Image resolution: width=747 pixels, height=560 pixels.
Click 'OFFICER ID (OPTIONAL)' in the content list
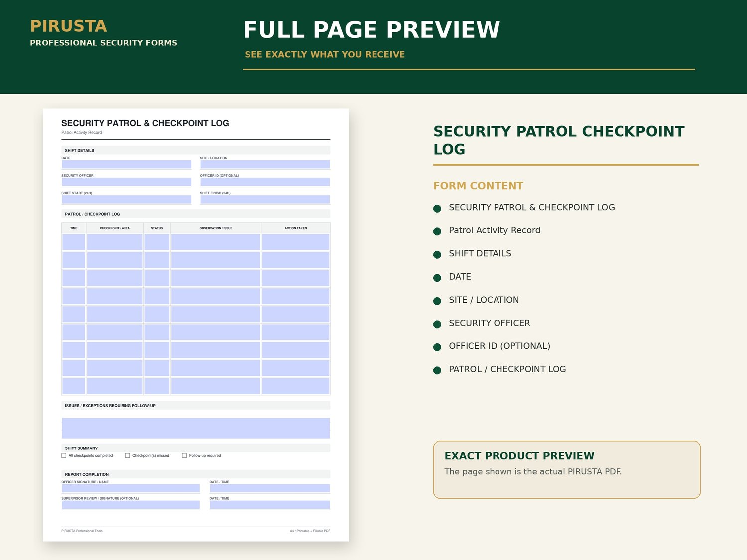(499, 346)
